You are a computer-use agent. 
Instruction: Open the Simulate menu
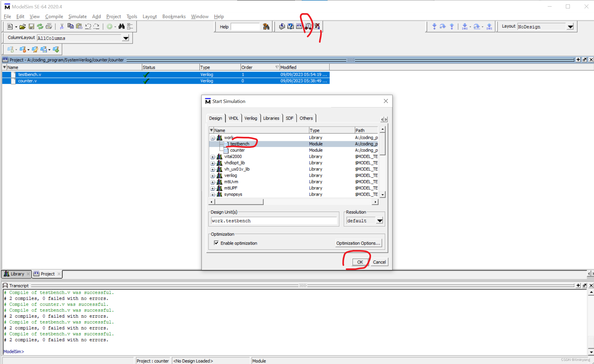pos(77,17)
